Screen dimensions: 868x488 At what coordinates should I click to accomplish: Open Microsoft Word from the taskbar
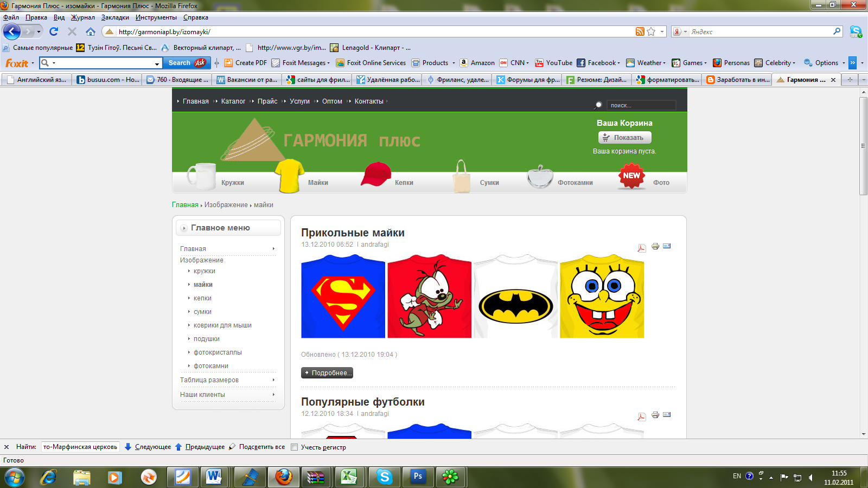[214, 477]
